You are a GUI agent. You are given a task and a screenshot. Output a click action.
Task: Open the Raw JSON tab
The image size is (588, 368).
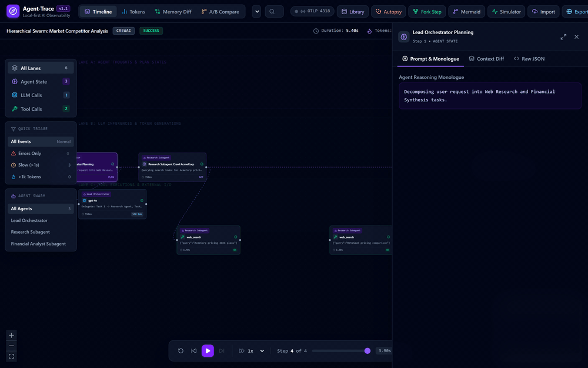pyautogui.click(x=529, y=58)
